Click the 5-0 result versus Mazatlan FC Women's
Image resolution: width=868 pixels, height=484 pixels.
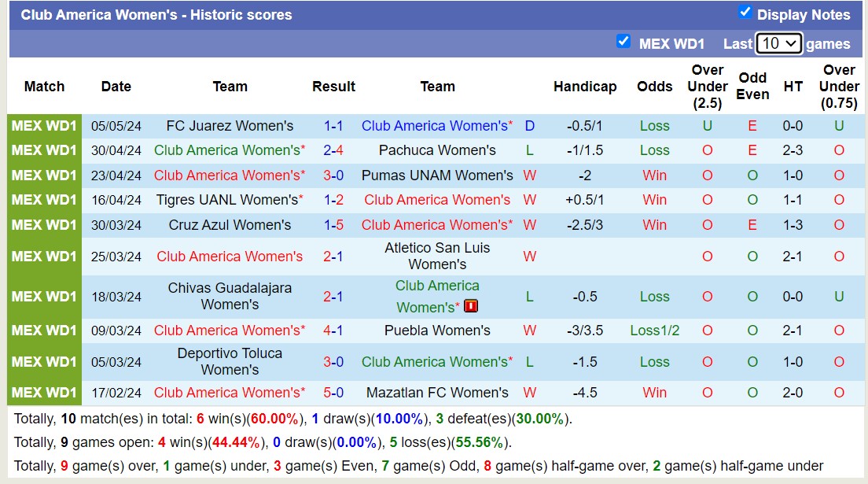click(x=333, y=393)
